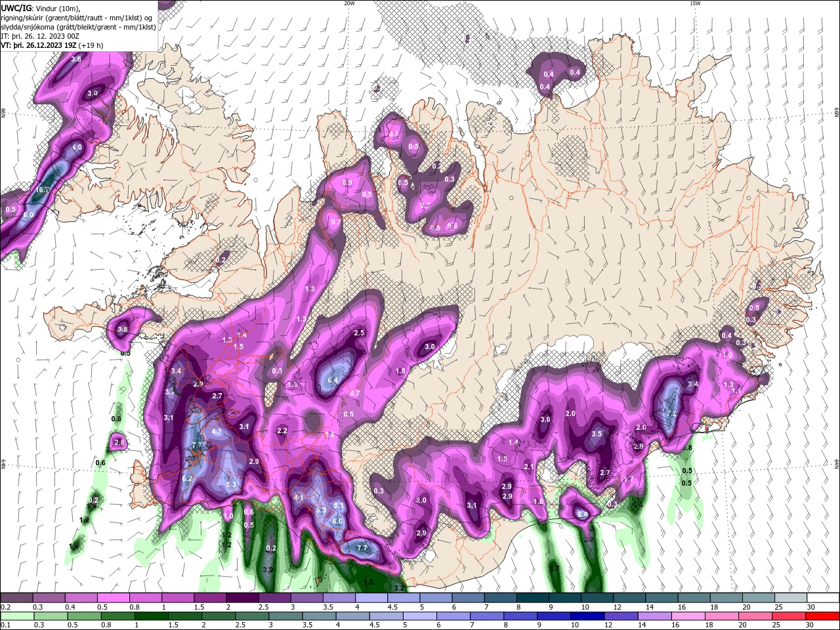Screen dimensions: 840x630
Task: Click the '2.1' precipitation value on the map
Action: [x=528, y=467]
